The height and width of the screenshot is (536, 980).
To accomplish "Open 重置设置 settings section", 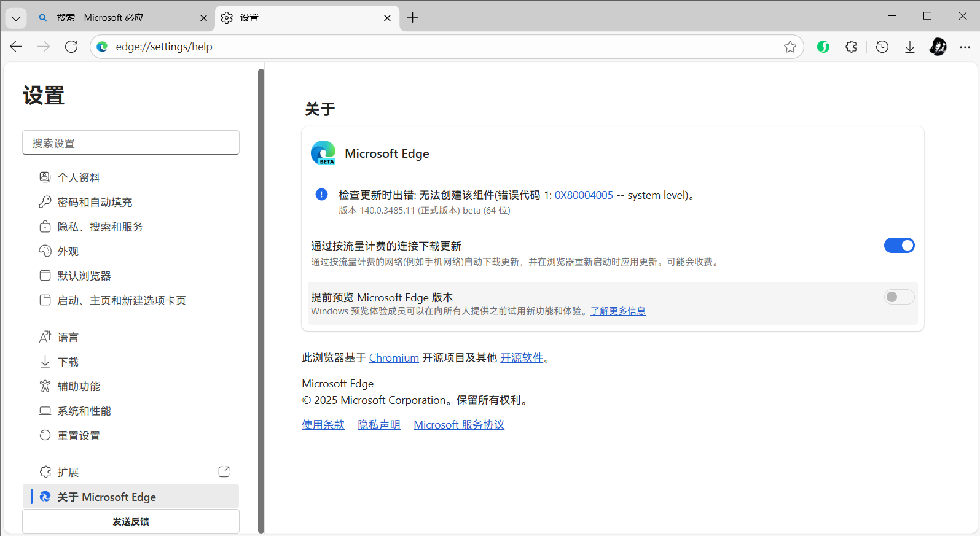I will click(131, 435).
